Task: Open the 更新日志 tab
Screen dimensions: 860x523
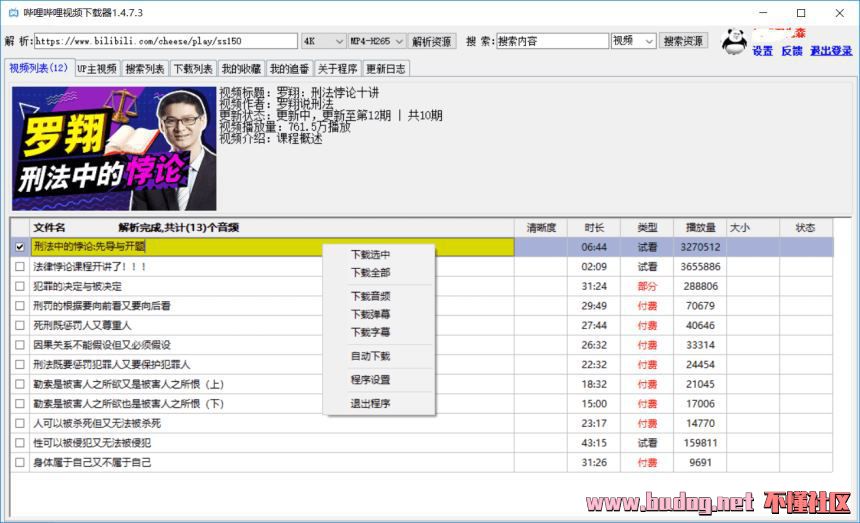Action: click(385, 69)
